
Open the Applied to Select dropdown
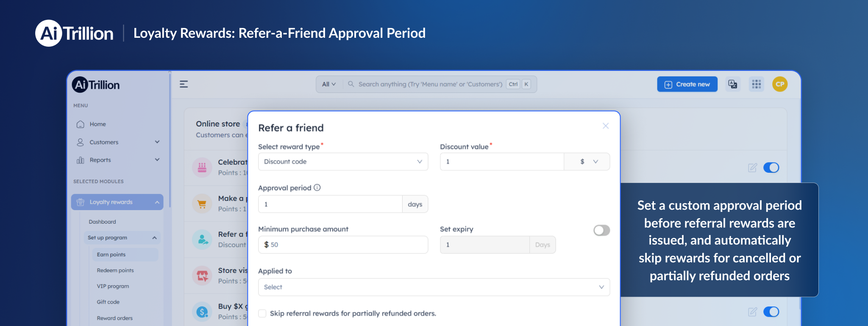434,287
